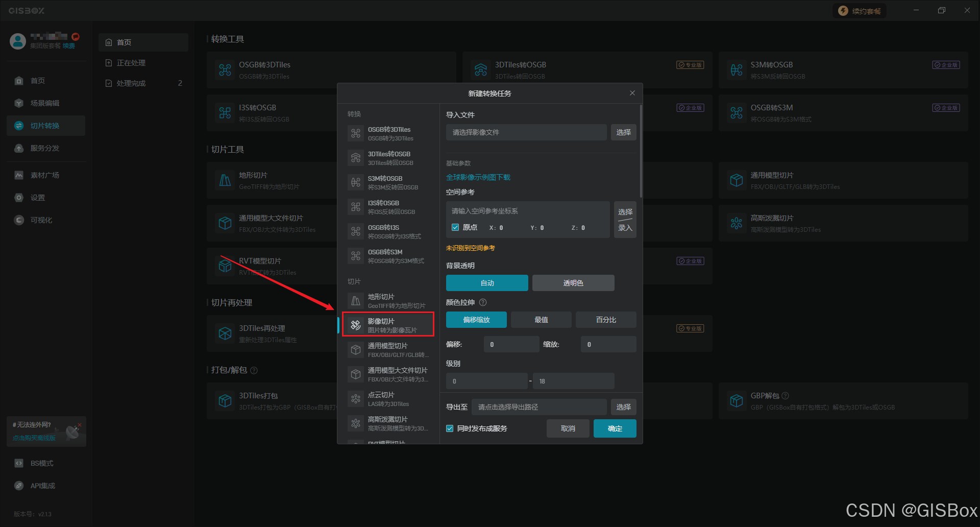Click 选择 button for export path
This screenshot has width=980, height=527.
pyautogui.click(x=624, y=407)
